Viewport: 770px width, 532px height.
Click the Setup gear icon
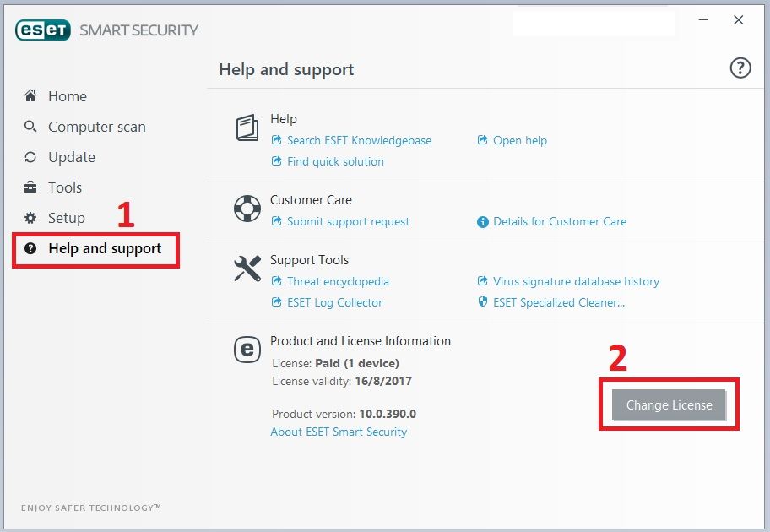pyautogui.click(x=30, y=218)
